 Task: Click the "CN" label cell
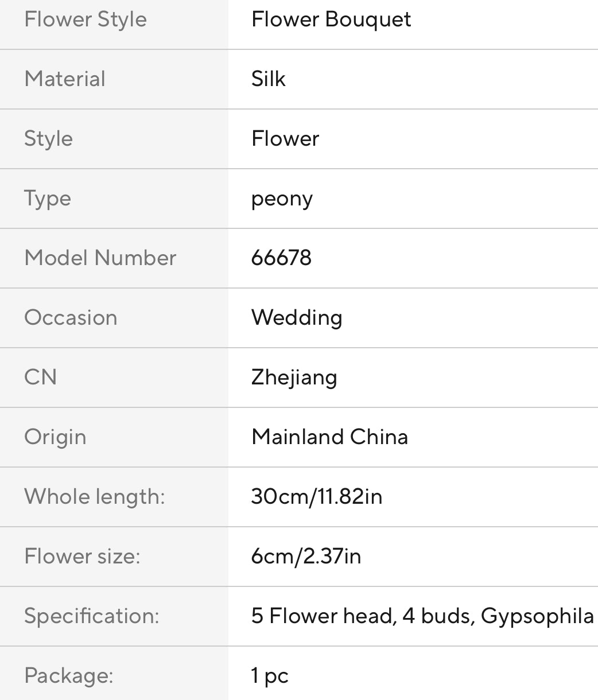[x=40, y=378]
